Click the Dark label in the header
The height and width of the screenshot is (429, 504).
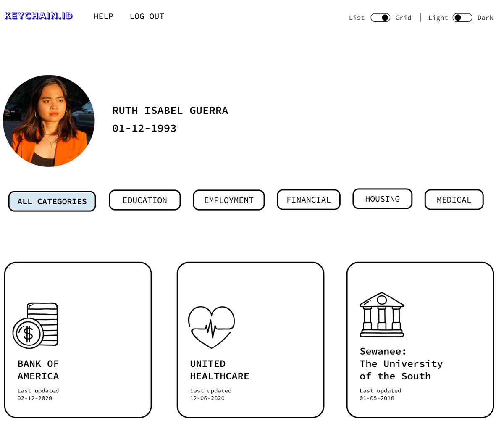(486, 18)
